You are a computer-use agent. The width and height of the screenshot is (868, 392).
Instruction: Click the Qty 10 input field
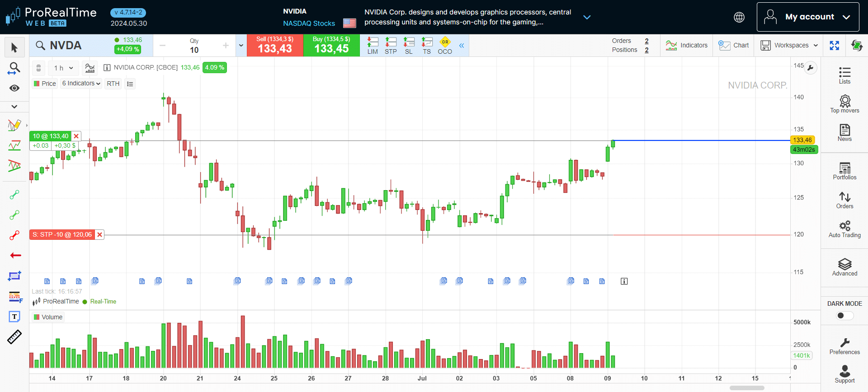(x=194, y=50)
